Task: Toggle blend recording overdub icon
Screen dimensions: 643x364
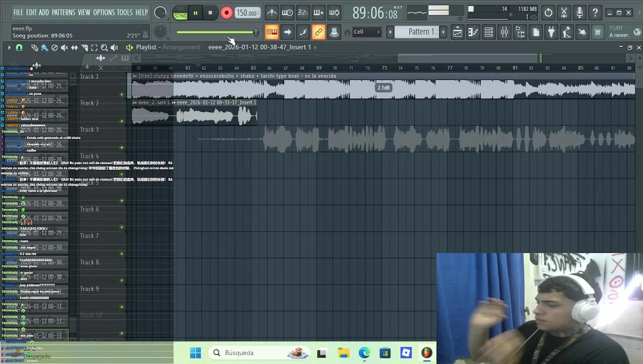Action: (x=318, y=13)
